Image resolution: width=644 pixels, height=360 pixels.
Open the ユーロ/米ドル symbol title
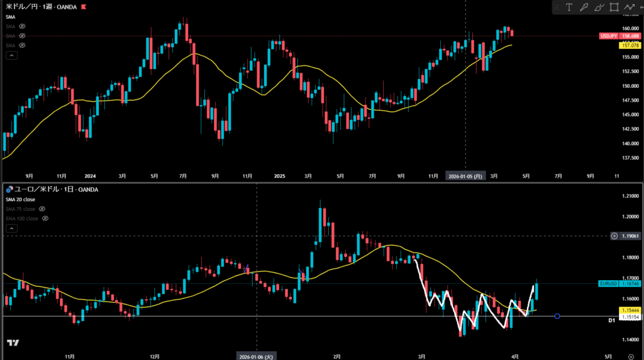pos(33,189)
